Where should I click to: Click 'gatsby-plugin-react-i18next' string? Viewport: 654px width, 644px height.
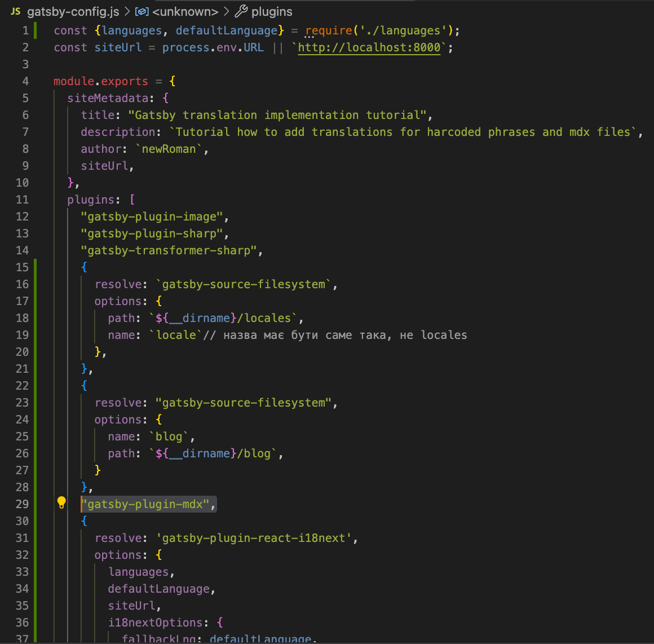tap(254, 538)
